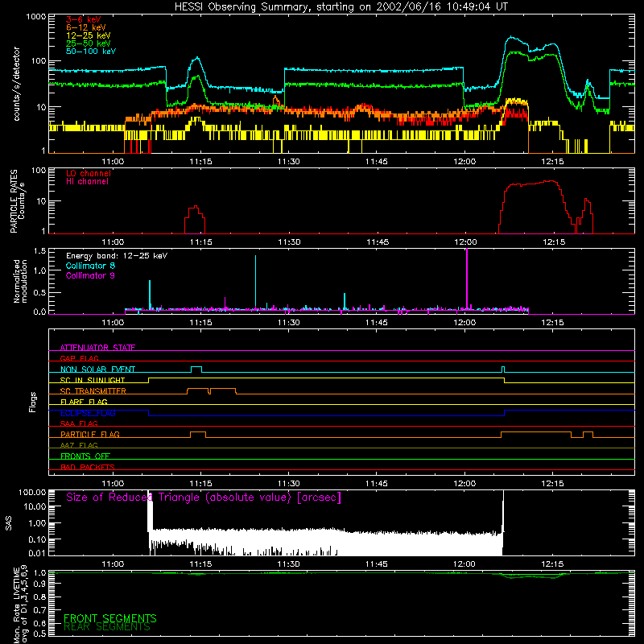This screenshot has width=644, height=644.
Task: Select the PARTICLE_FLAG label
Action: [x=90, y=435]
